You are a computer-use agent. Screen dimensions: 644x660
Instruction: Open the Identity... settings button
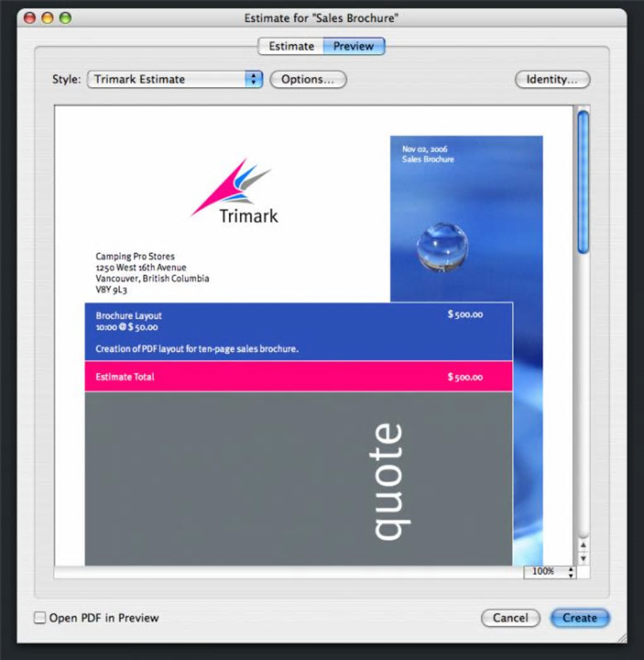552,79
